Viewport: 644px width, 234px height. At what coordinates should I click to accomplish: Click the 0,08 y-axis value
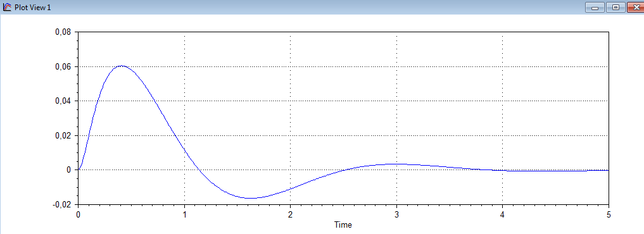[x=63, y=32]
